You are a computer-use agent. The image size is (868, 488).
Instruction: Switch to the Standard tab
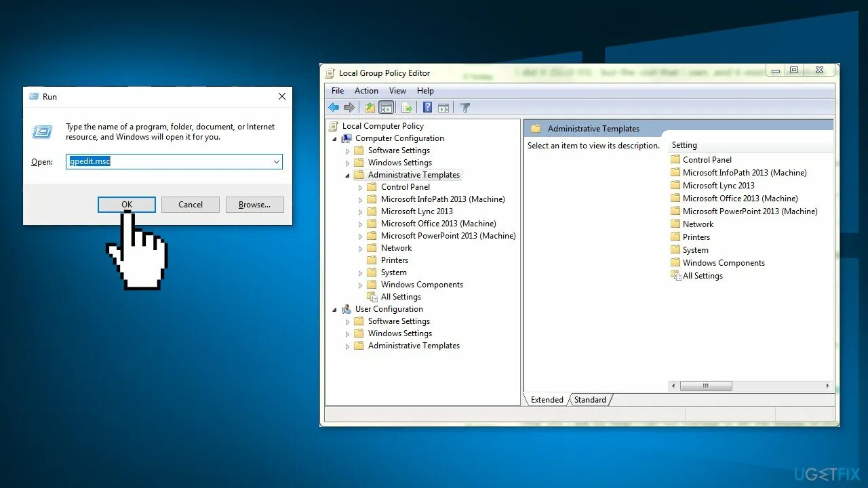[590, 400]
